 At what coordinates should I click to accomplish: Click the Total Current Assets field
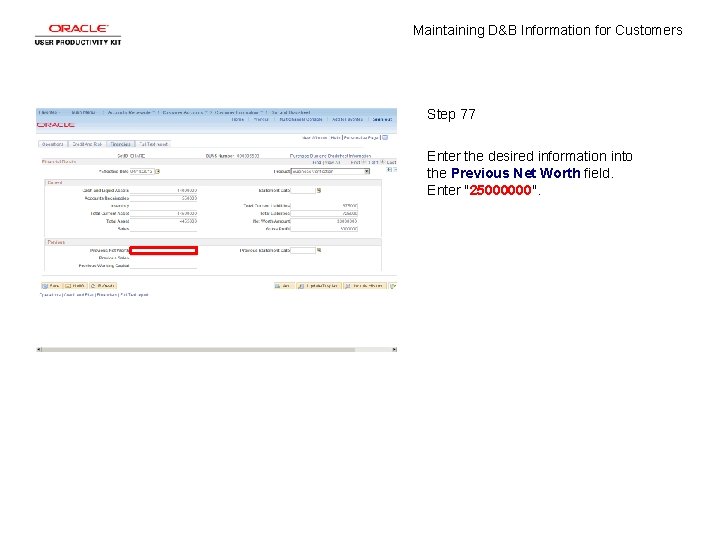tap(163, 214)
